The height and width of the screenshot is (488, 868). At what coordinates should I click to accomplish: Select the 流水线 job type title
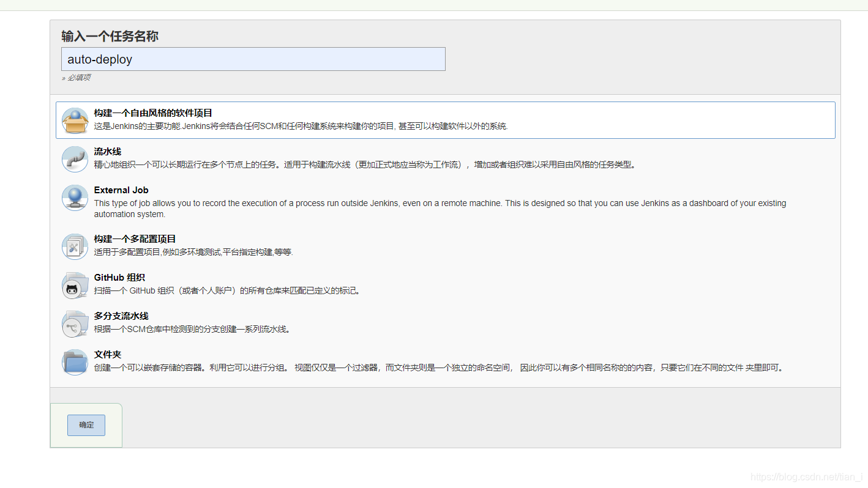[108, 152]
